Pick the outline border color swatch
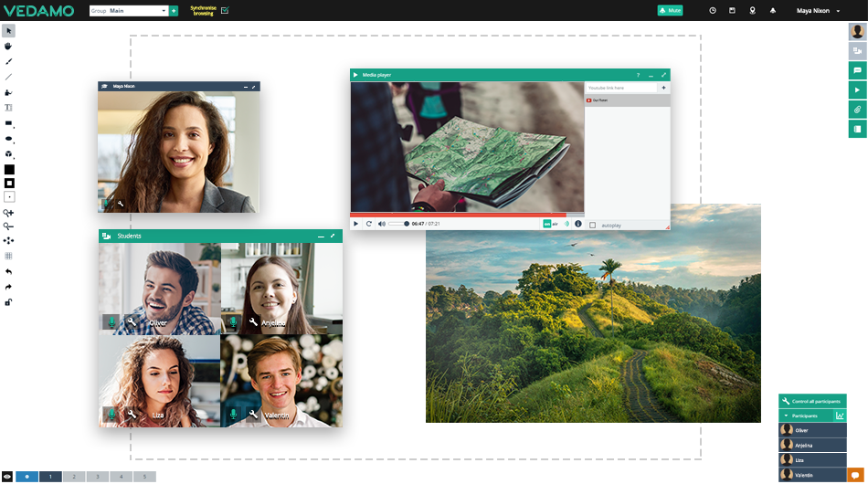 (9, 183)
